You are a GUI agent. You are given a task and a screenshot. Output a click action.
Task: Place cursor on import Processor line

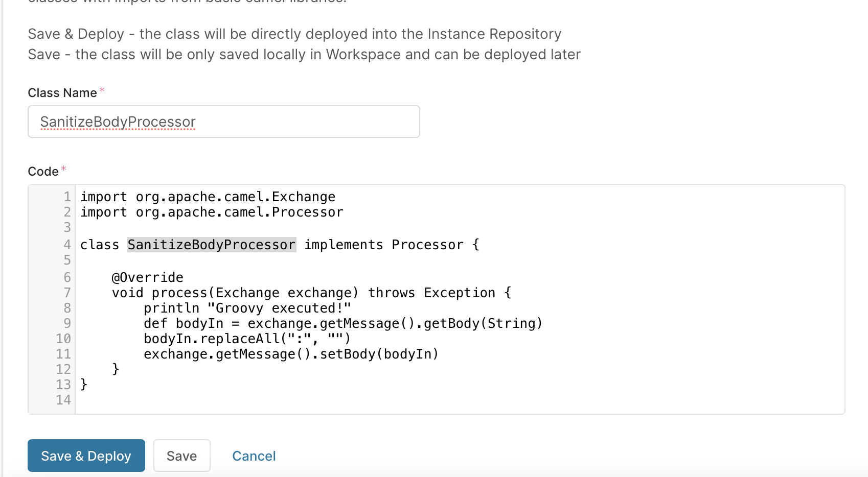click(x=212, y=212)
